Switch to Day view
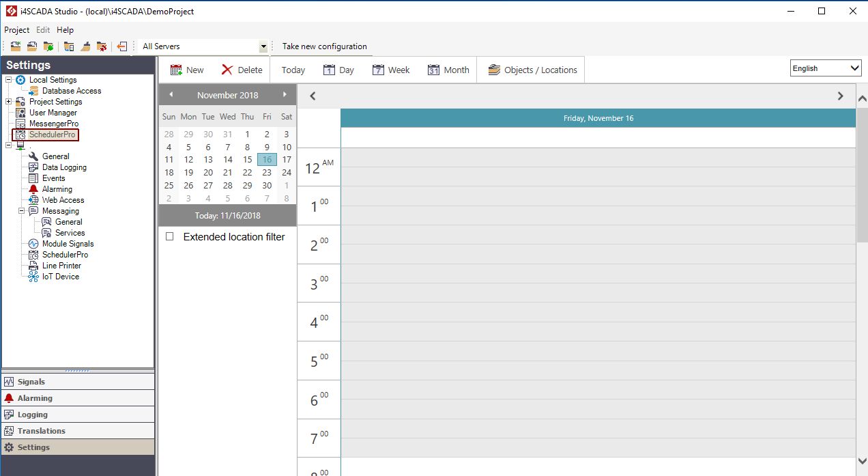Viewport: 868px width, 476px height. (x=338, y=70)
